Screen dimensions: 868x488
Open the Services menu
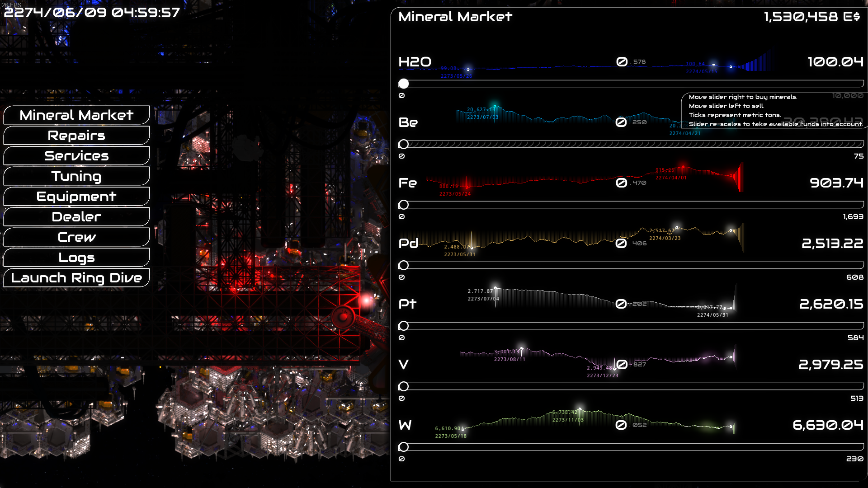point(76,156)
